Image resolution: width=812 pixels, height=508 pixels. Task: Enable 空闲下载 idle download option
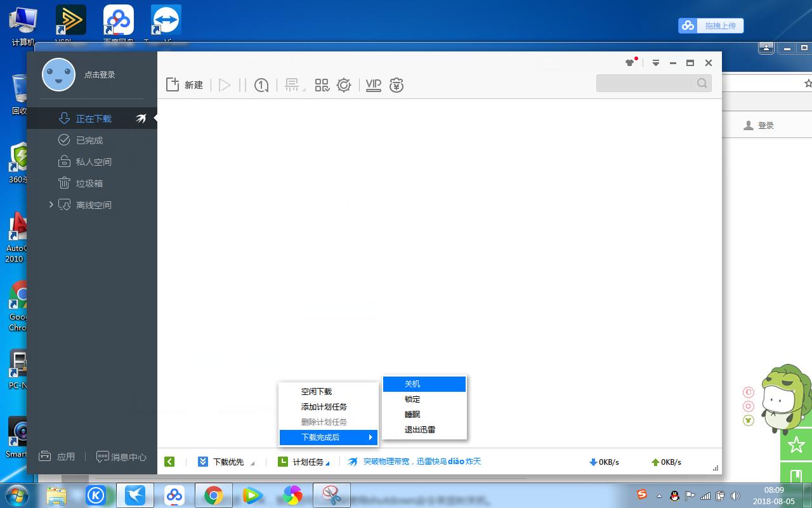click(x=317, y=391)
